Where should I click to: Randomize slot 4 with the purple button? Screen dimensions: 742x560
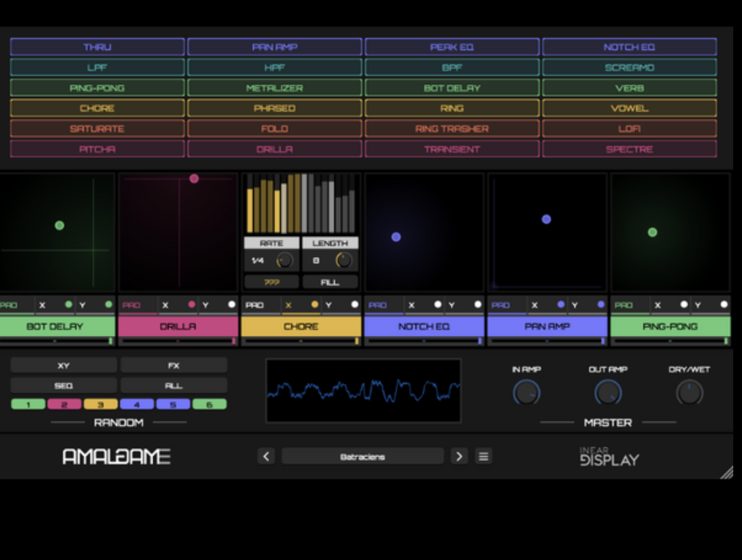(137, 404)
